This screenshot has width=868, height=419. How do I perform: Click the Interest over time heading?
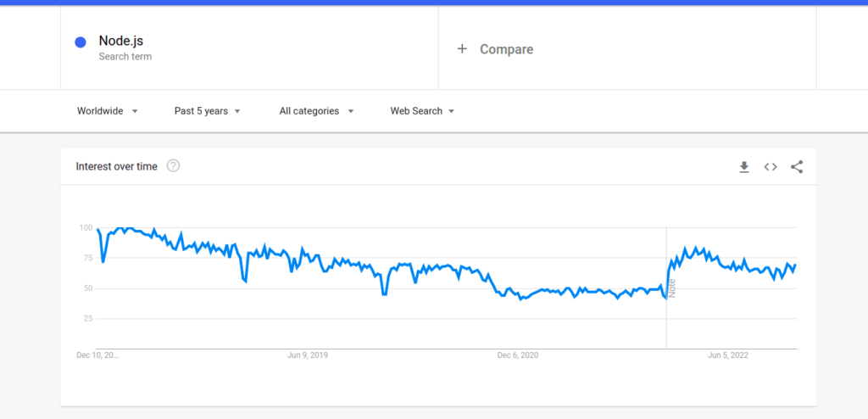tap(117, 167)
